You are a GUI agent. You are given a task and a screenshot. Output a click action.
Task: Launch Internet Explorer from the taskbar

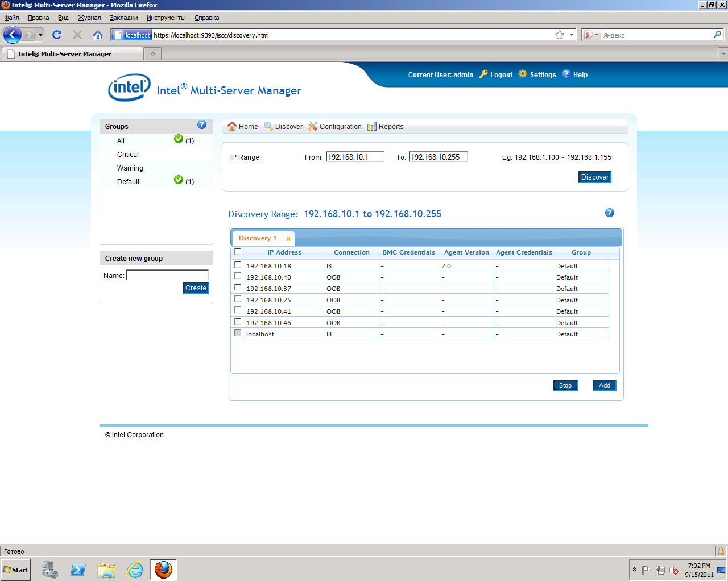[135, 569]
